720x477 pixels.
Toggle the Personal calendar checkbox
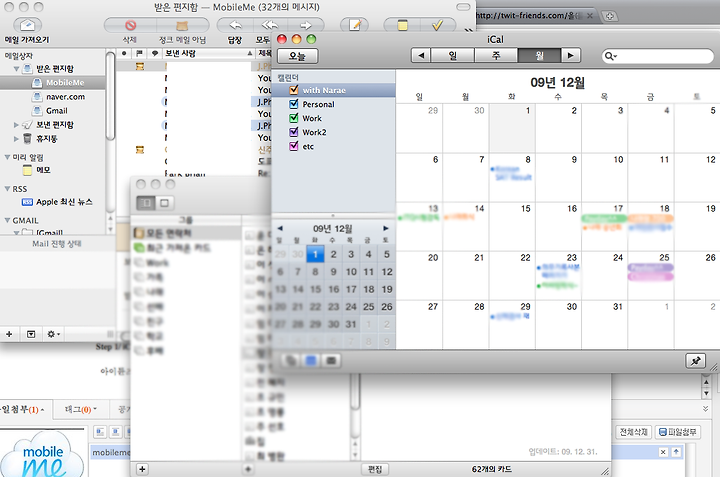(294, 104)
